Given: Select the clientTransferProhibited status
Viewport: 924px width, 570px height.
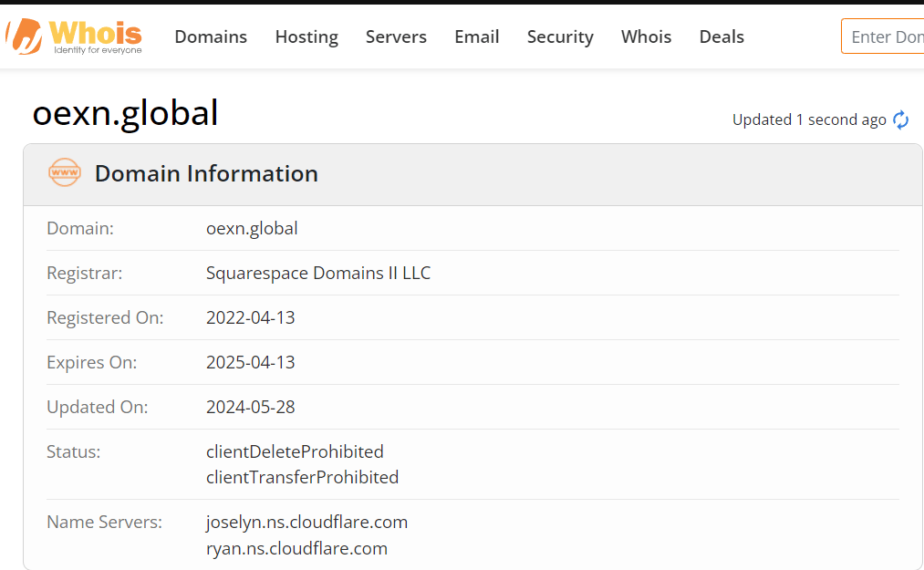Looking at the screenshot, I should tap(302, 477).
